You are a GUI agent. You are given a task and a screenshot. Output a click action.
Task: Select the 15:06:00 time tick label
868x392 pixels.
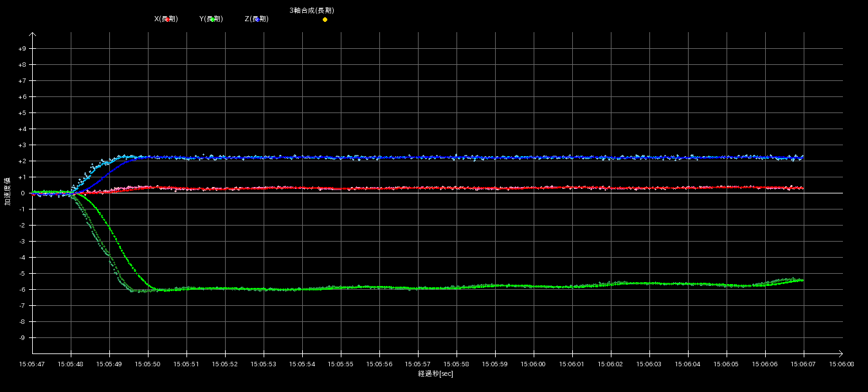[x=534, y=364]
